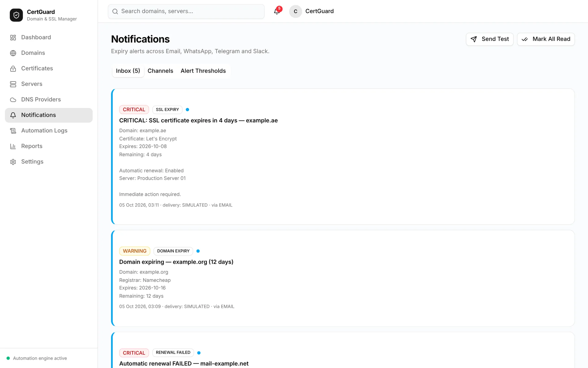Open DNS Providers in sidebar
This screenshot has width=588, height=368.
tap(49, 100)
